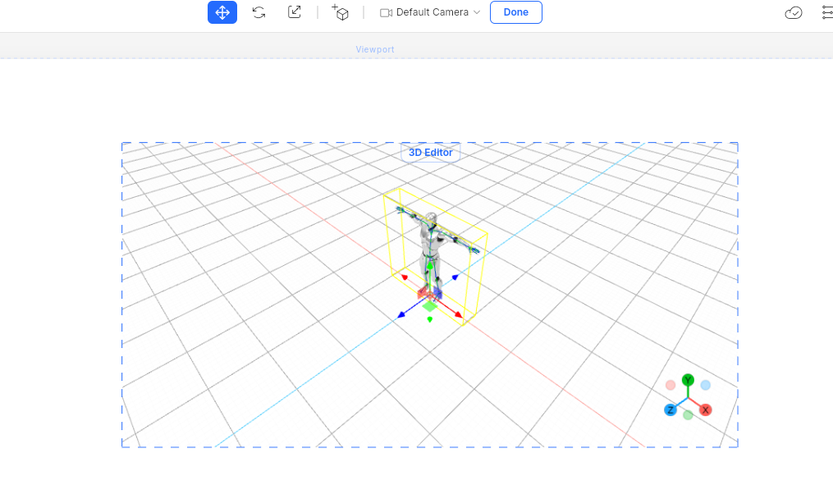Click the 3D Editor label
833x504 pixels.
[430, 153]
